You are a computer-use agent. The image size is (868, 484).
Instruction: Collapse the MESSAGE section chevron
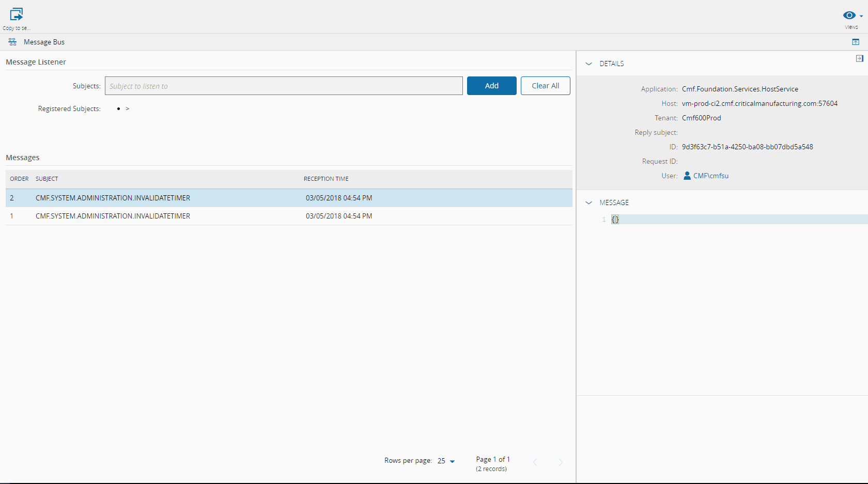(588, 202)
